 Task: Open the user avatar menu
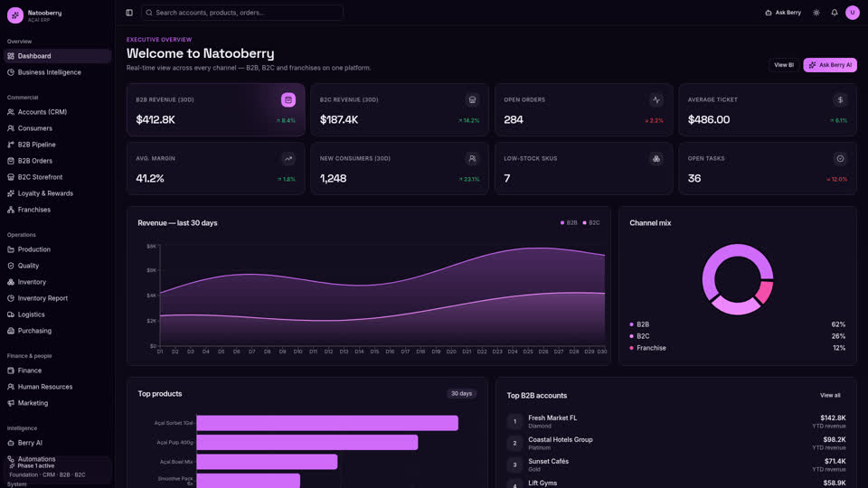(853, 13)
